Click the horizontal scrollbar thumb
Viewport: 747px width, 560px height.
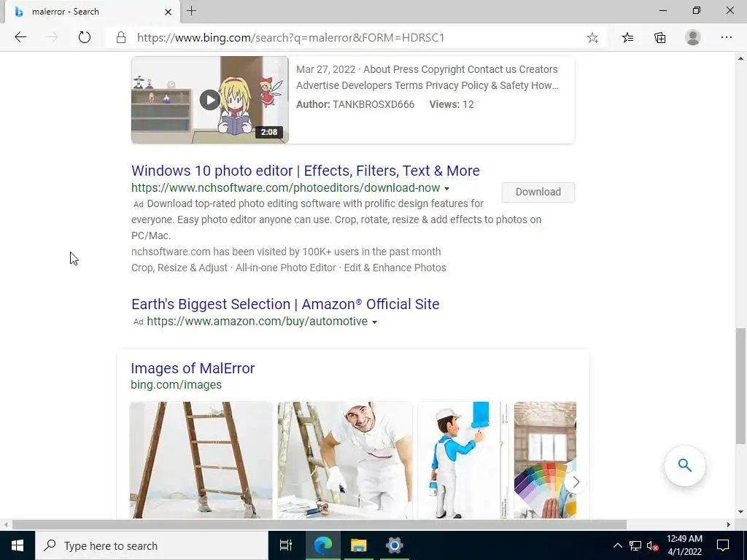[x=320, y=524]
